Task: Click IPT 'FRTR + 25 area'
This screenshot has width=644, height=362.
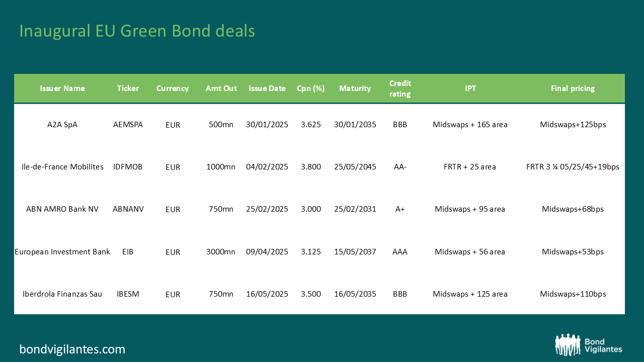Action: 470,167
